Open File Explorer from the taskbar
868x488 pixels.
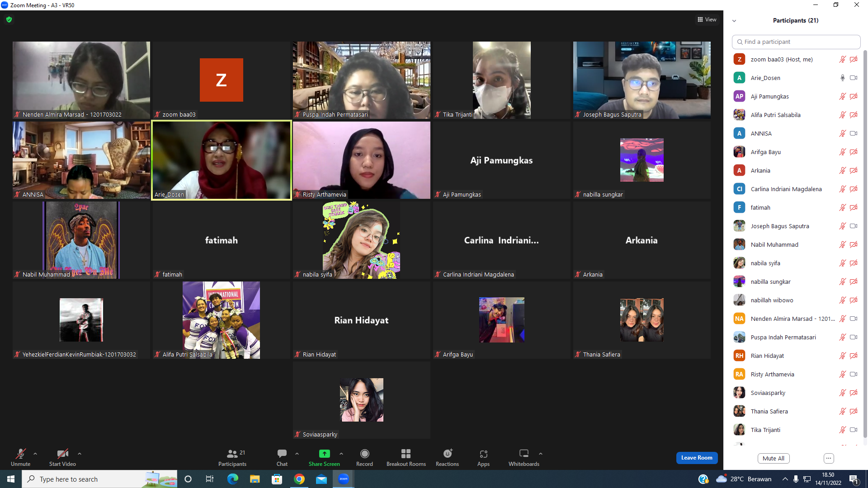[x=255, y=479]
